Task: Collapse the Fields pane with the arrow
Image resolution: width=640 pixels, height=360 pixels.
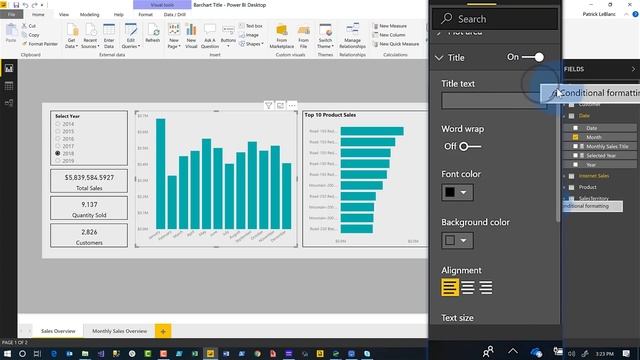Action: [x=633, y=69]
